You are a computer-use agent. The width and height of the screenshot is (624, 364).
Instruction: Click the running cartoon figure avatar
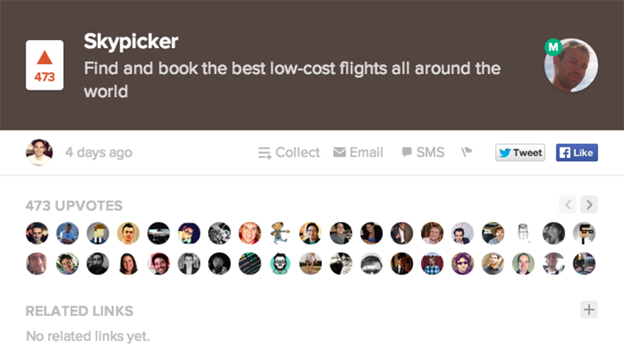point(280,233)
